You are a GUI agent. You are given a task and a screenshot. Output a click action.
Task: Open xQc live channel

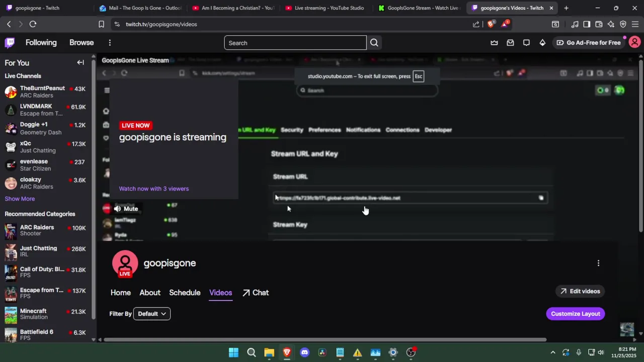(46, 147)
